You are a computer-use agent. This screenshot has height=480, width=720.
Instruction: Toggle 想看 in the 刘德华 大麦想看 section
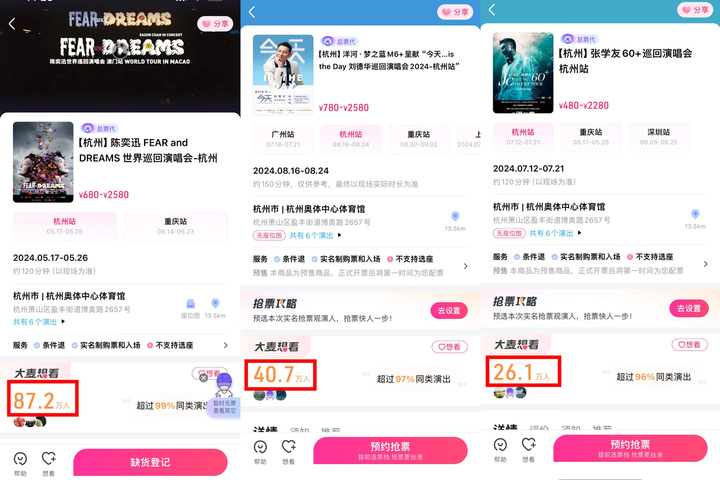coord(450,347)
